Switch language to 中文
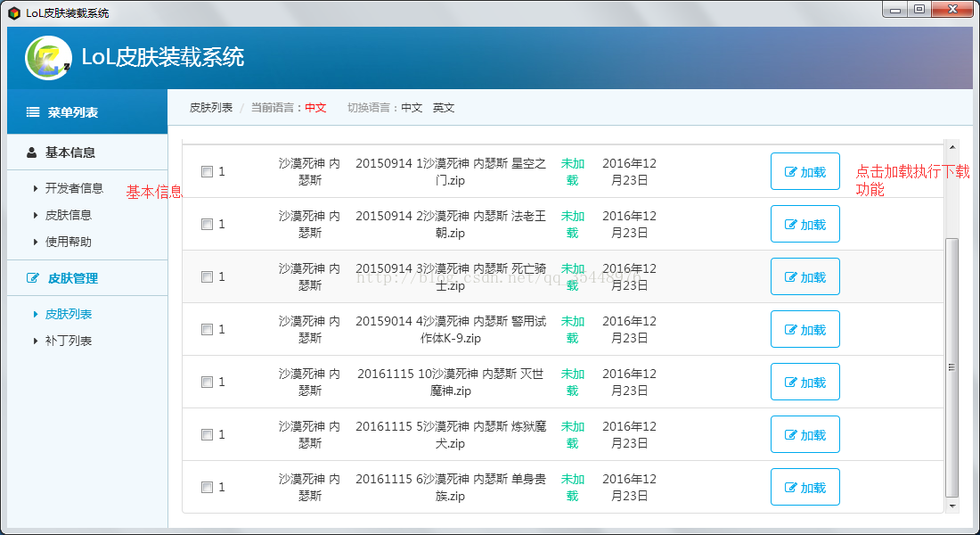This screenshot has width=980, height=535. [412, 108]
